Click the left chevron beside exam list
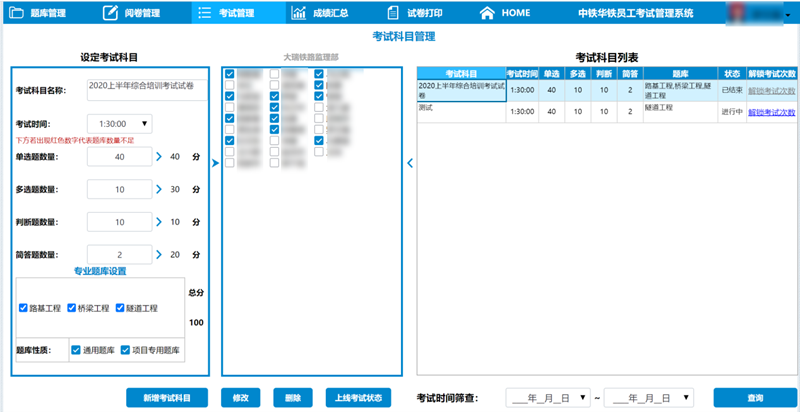 (x=409, y=165)
